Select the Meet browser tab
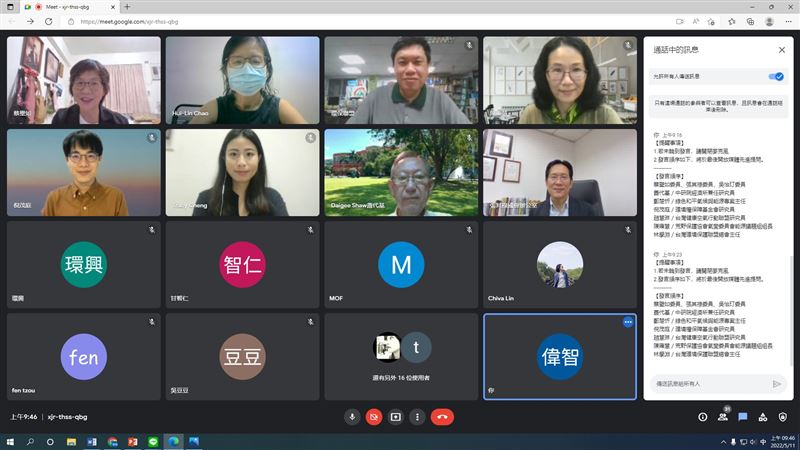This screenshot has width=800, height=450. (x=66, y=7)
